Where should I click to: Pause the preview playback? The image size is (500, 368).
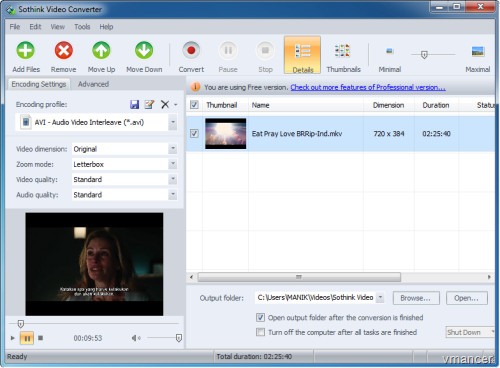(27, 338)
